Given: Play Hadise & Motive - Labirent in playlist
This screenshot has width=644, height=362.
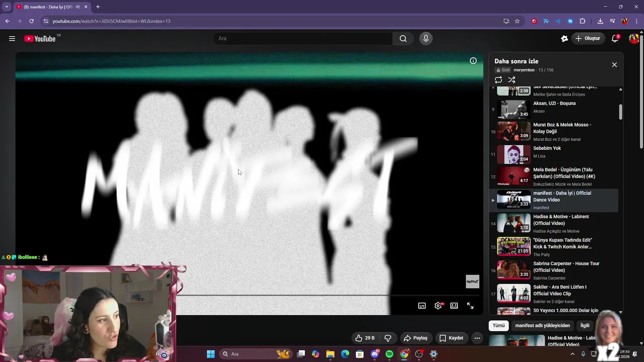Looking at the screenshot, I should click(553, 224).
